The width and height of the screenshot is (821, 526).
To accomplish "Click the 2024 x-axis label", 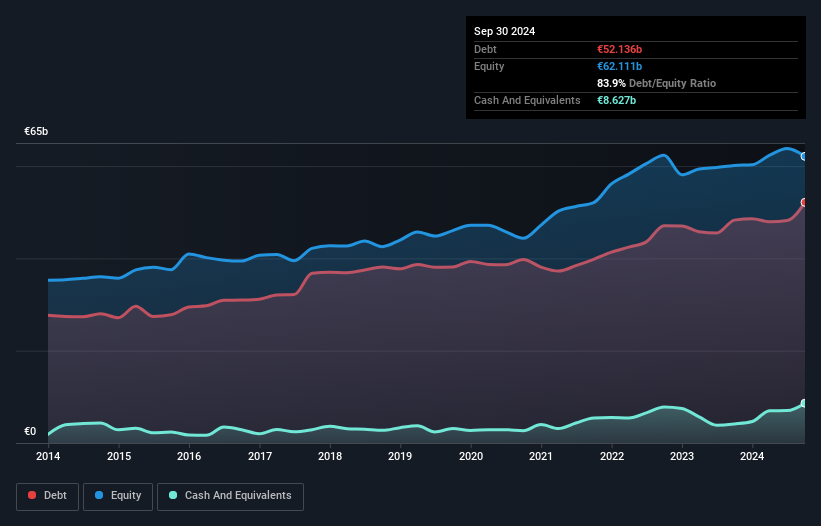I will tap(752, 456).
